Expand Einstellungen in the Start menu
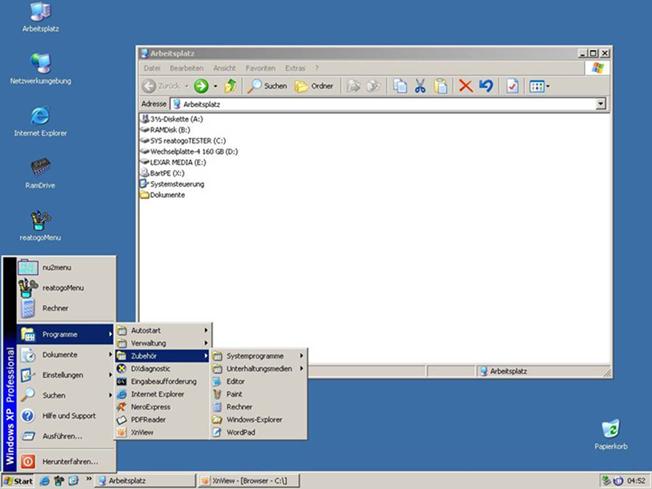This screenshot has width=652, height=489. (x=66, y=375)
